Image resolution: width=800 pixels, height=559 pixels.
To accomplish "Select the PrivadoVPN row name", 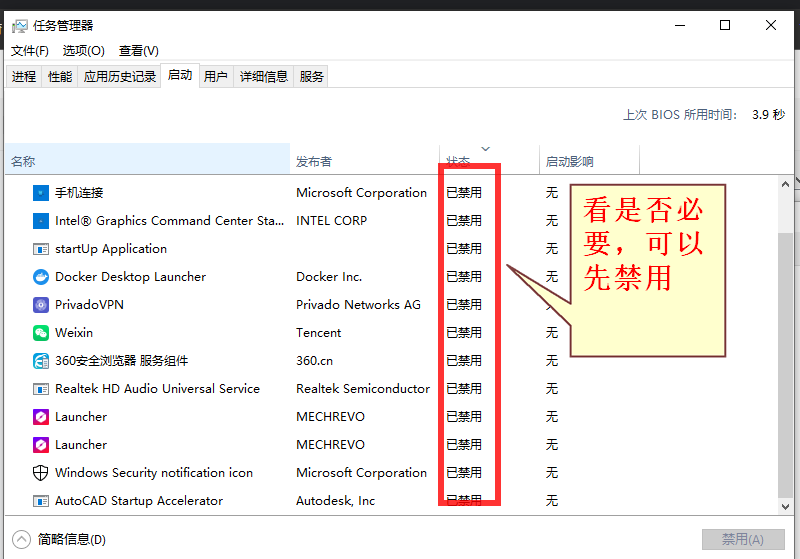I will [89, 305].
